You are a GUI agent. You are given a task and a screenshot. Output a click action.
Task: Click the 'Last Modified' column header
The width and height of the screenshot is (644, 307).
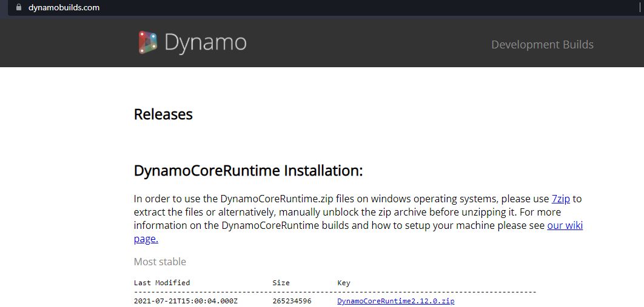tap(162, 283)
